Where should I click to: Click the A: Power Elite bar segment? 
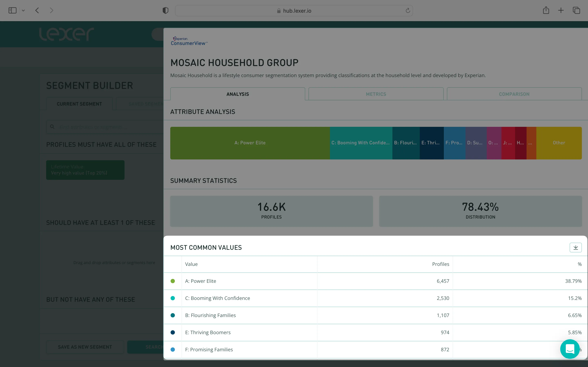[250, 143]
